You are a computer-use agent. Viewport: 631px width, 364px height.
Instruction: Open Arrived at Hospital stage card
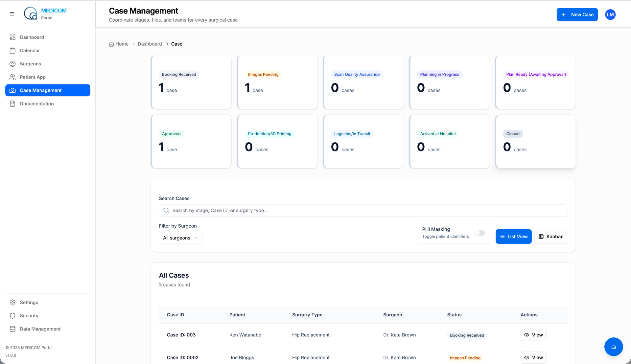click(x=450, y=142)
